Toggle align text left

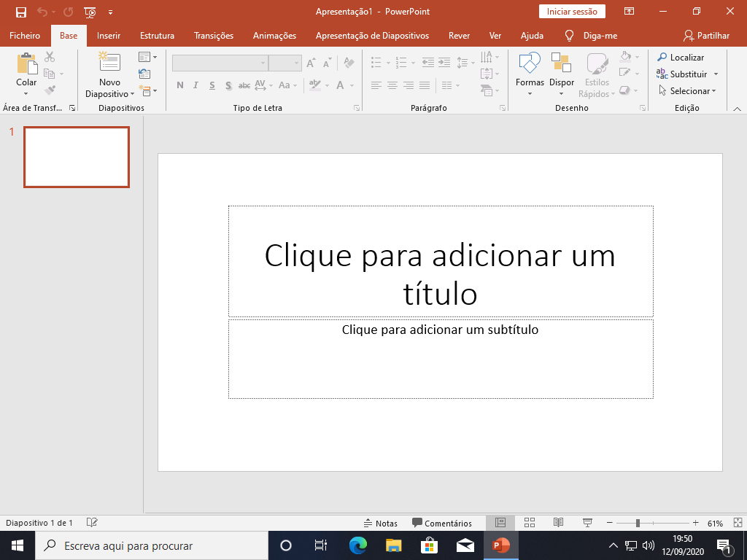click(x=376, y=85)
